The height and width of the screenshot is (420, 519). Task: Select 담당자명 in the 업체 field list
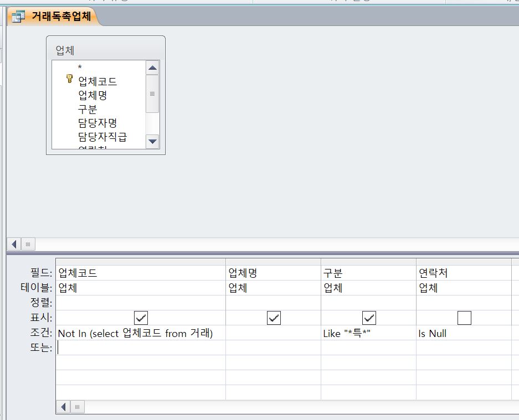coord(97,123)
